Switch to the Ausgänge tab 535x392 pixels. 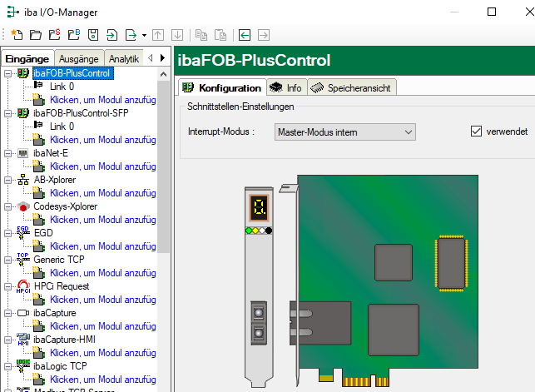point(79,58)
